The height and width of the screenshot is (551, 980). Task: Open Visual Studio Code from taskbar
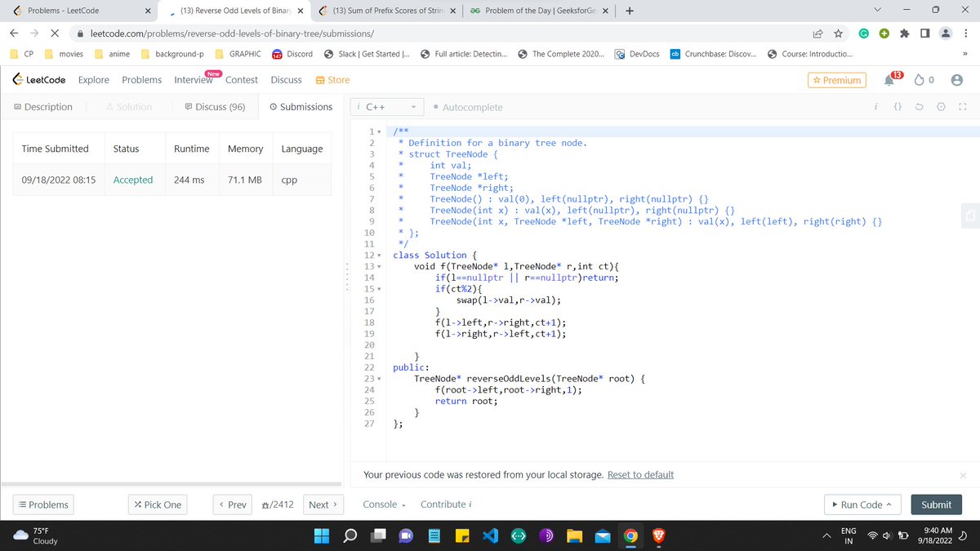pos(490,536)
